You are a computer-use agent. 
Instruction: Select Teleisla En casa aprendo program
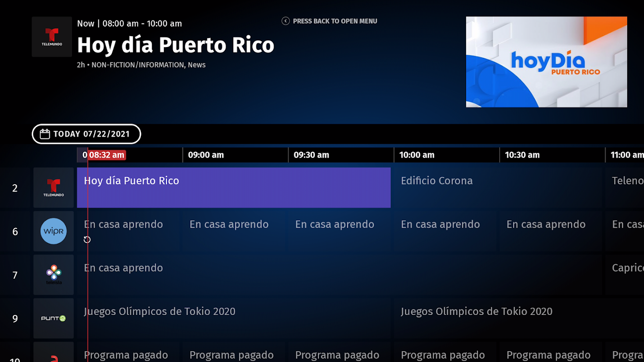pyautogui.click(x=339, y=275)
